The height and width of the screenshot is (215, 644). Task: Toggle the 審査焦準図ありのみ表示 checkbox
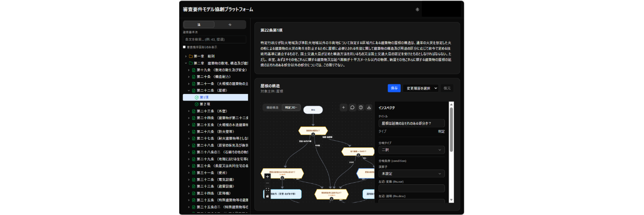(x=184, y=47)
